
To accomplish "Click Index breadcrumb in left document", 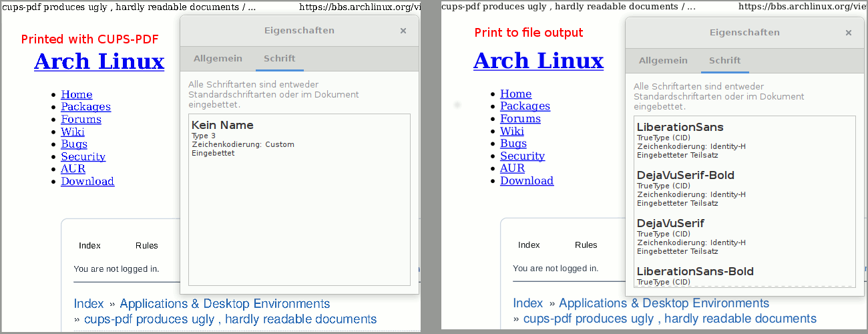I will pyautogui.click(x=89, y=304).
